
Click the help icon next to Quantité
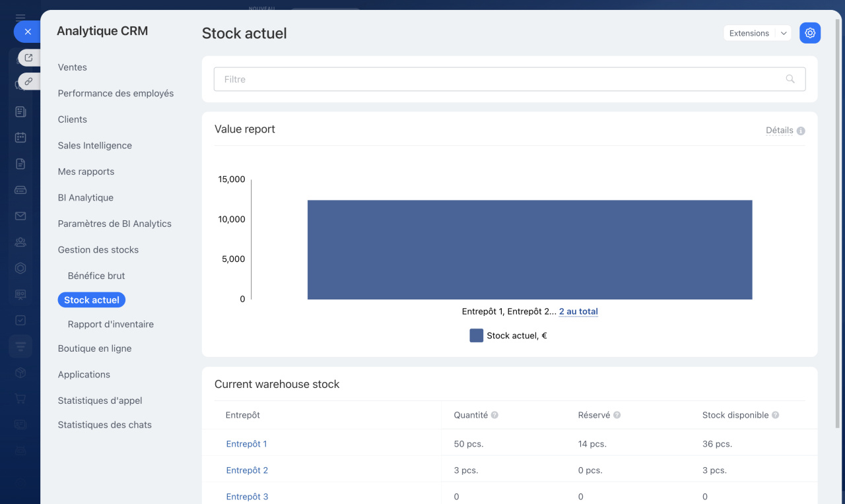(x=494, y=416)
